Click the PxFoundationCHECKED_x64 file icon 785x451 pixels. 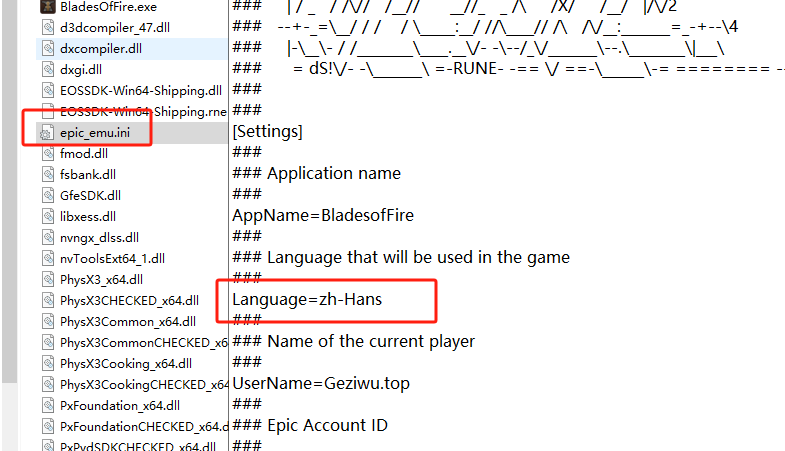click(x=48, y=427)
